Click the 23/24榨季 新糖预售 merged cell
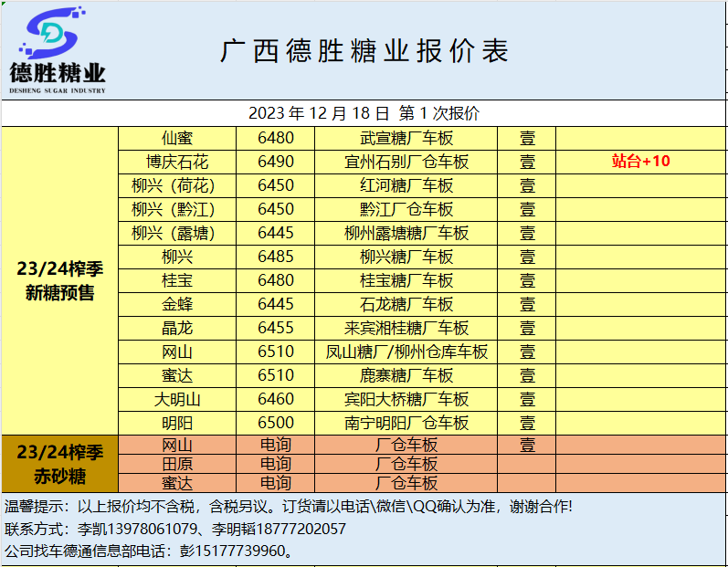This screenshot has height=567, width=728. tap(60, 281)
